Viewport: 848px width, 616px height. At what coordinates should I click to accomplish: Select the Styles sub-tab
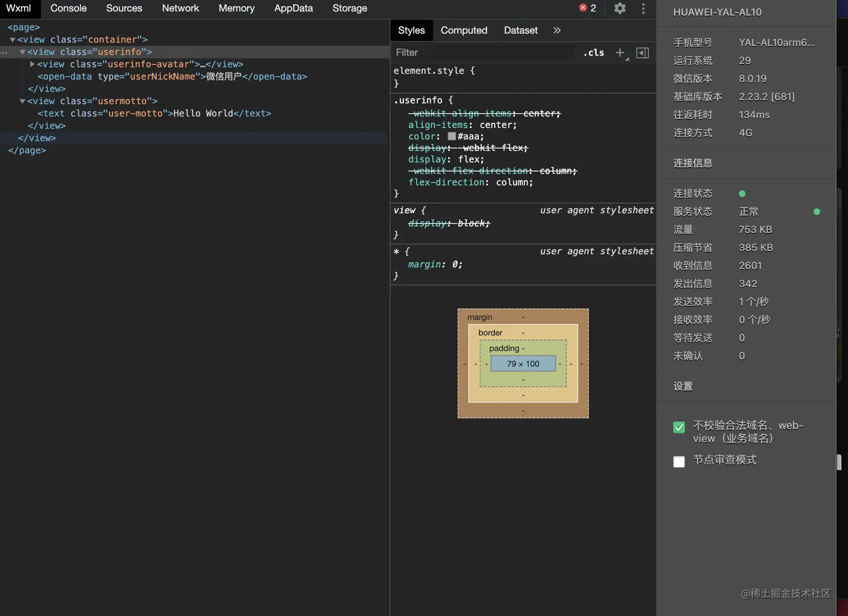(x=411, y=30)
